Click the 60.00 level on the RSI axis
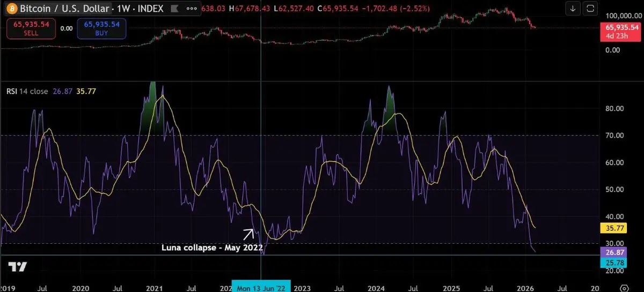Viewport: 644px width, 292px height. point(616,162)
